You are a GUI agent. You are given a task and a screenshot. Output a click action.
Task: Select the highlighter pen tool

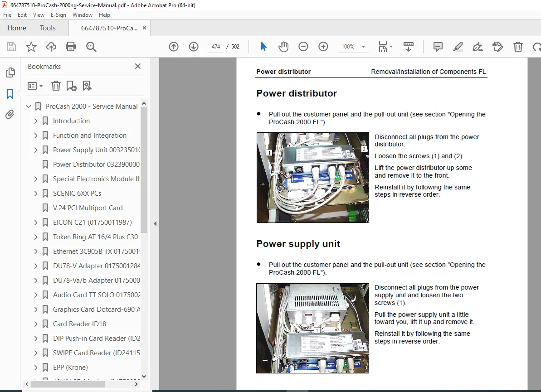pos(458,47)
